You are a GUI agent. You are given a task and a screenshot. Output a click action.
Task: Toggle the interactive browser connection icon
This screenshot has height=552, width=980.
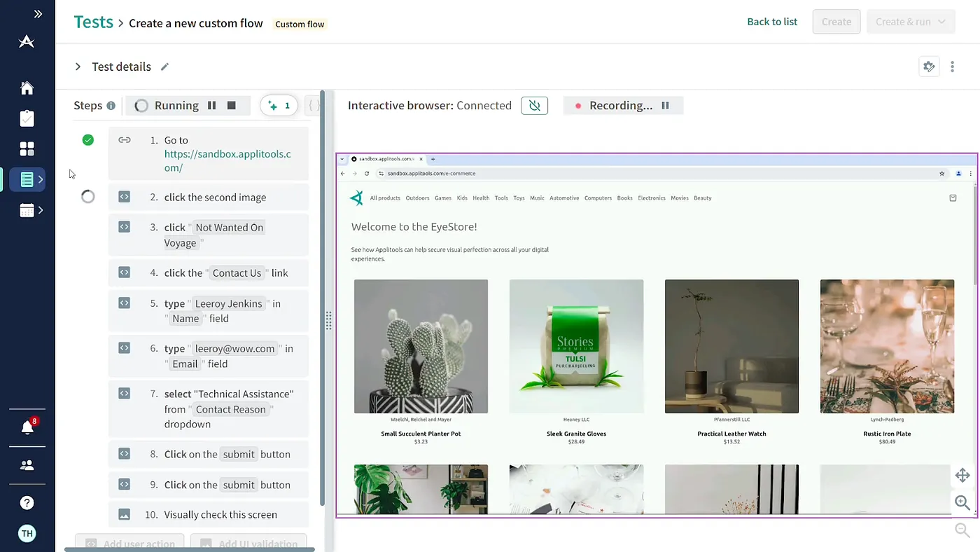coord(535,106)
